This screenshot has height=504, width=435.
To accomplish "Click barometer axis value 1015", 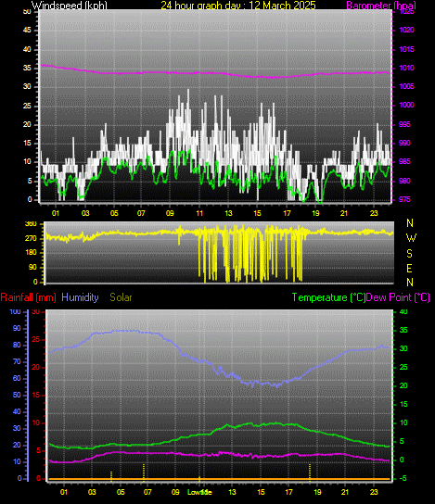I will point(406,49).
